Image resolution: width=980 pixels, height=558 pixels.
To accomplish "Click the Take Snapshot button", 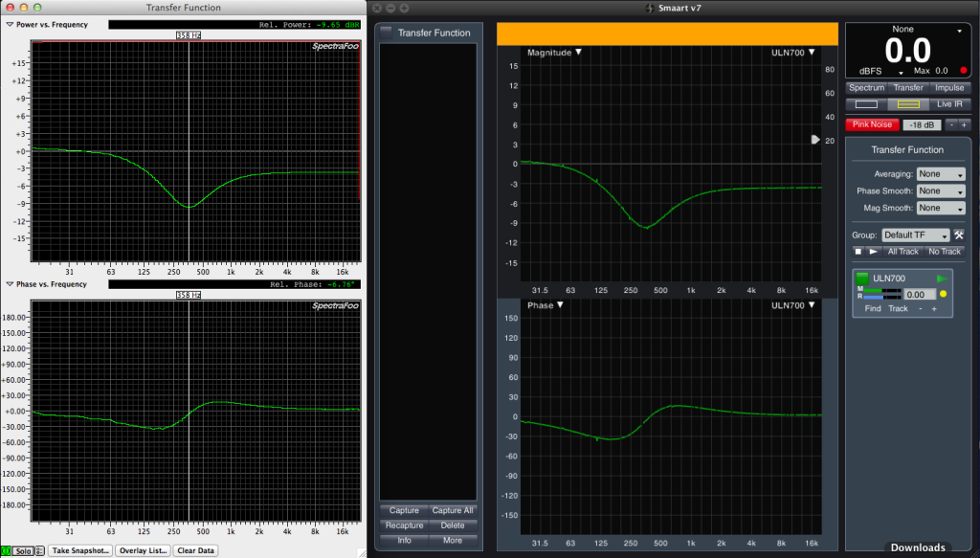I will pos(80,550).
